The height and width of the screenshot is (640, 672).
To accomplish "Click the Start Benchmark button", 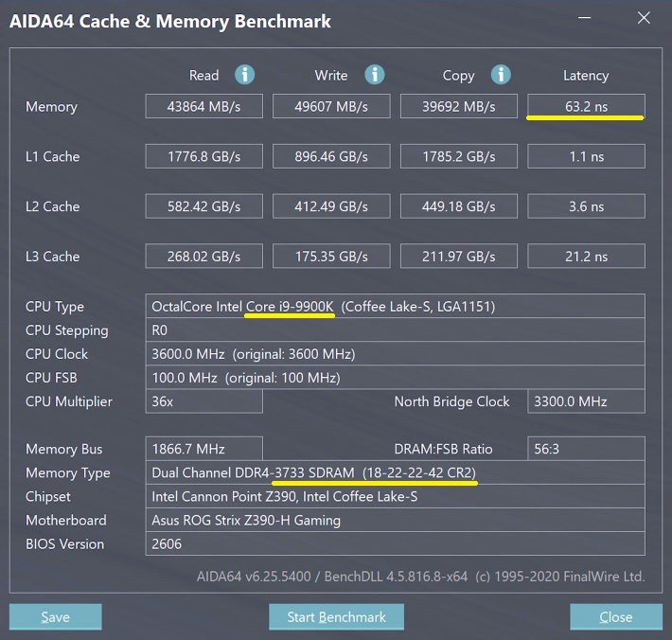I will pyautogui.click(x=336, y=616).
